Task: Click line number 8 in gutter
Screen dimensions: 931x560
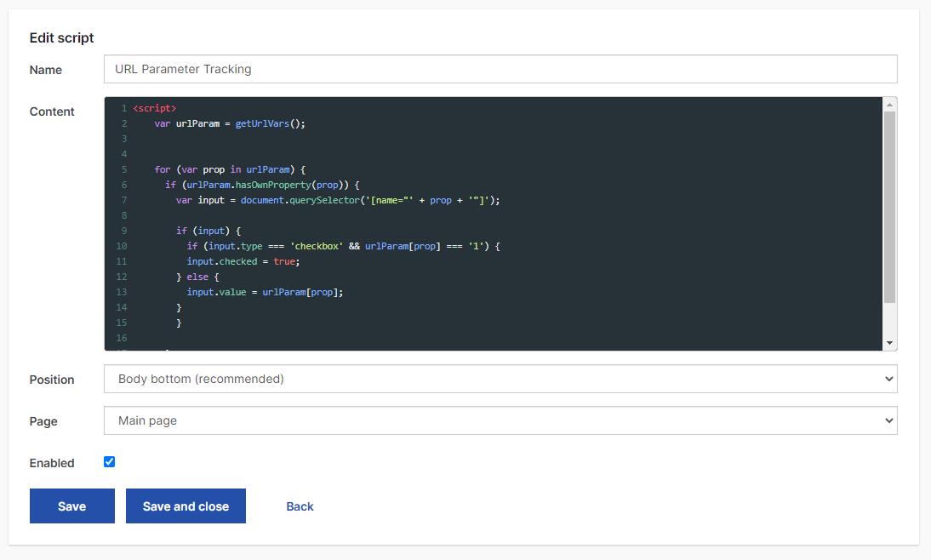Action: pyautogui.click(x=124, y=215)
